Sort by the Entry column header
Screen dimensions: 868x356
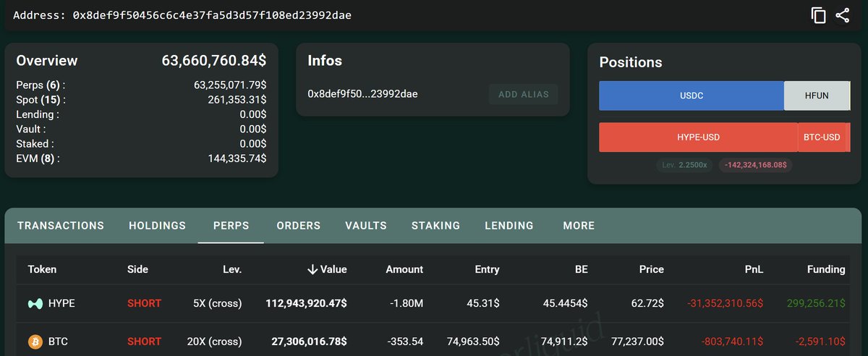487,269
